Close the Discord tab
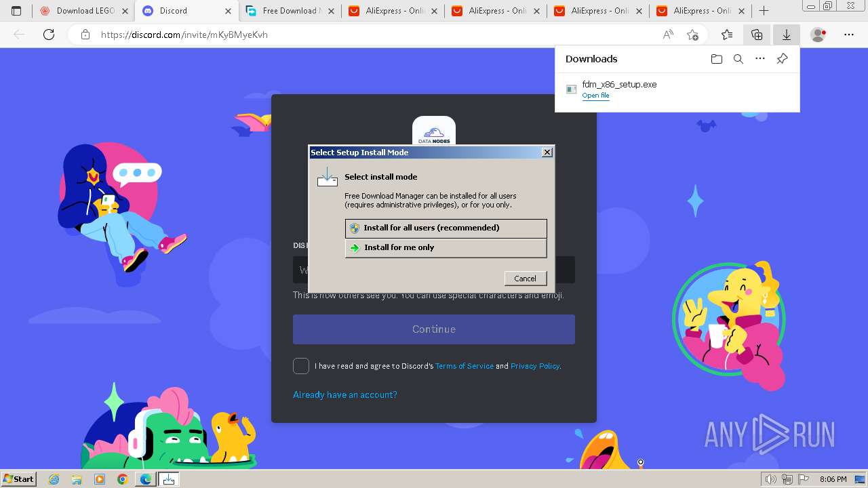This screenshot has width=868, height=488. [228, 11]
